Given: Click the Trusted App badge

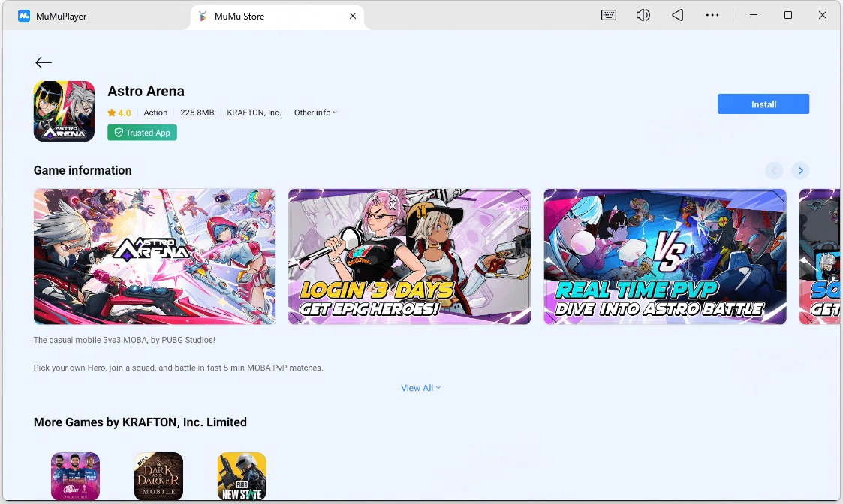Looking at the screenshot, I should click(x=142, y=133).
